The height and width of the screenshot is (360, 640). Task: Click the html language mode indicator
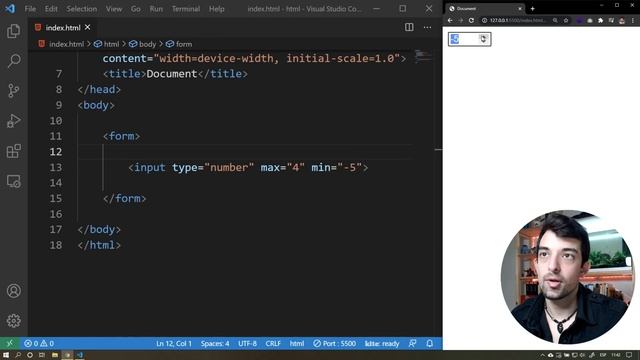click(297, 343)
